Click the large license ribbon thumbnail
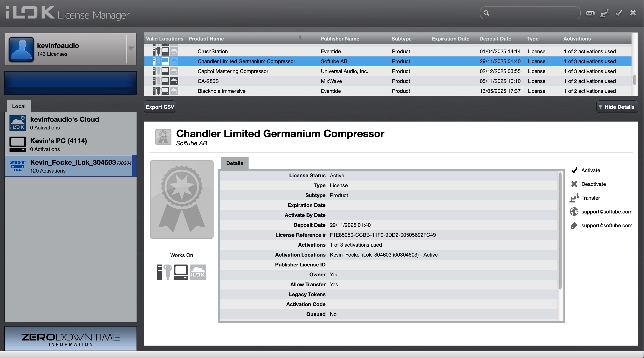The image size is (644, 358). pyautogui.click(x=182, y=199)
